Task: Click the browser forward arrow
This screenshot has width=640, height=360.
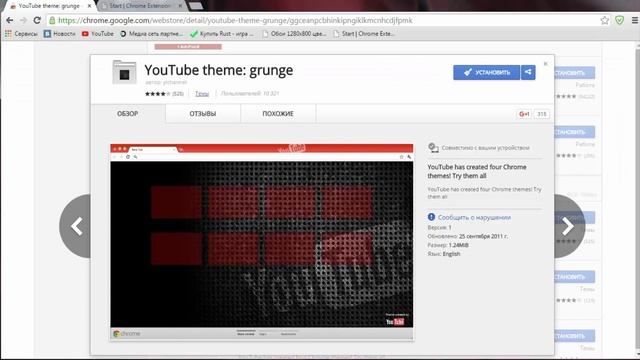Action: 23,20
